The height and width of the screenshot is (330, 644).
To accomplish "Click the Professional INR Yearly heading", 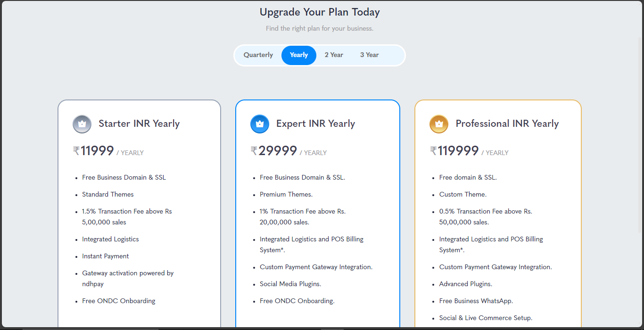I will [507, 124].
